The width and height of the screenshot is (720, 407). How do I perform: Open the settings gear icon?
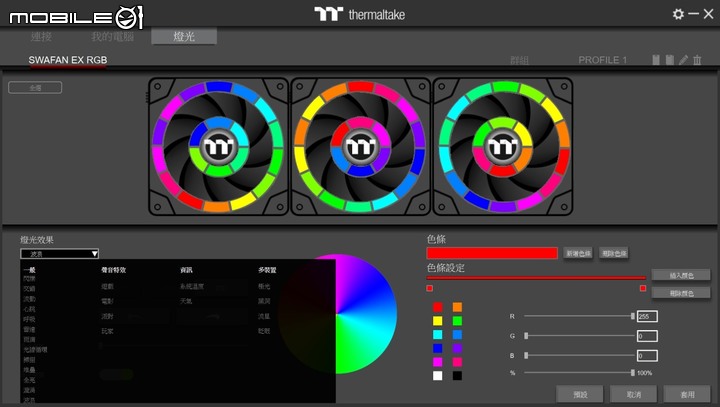[x=678, y=14]
